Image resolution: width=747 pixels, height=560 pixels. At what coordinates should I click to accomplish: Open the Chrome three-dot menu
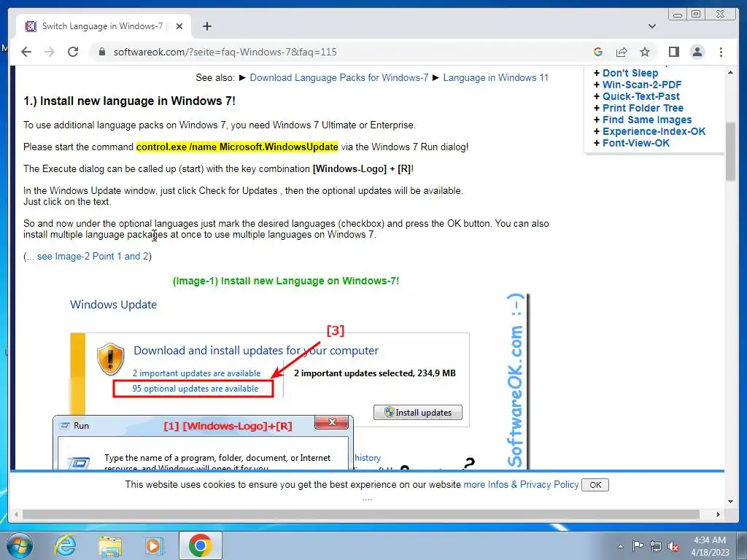(721, 52)
